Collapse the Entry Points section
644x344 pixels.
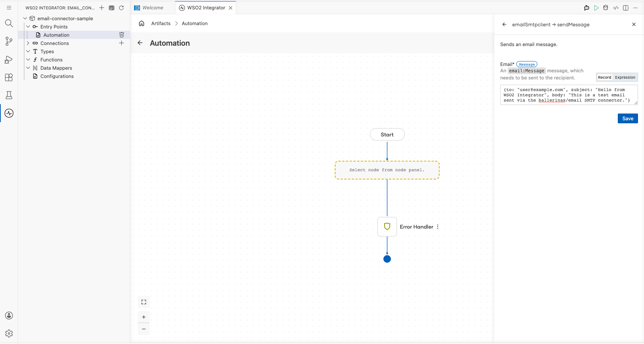(28, 27)
